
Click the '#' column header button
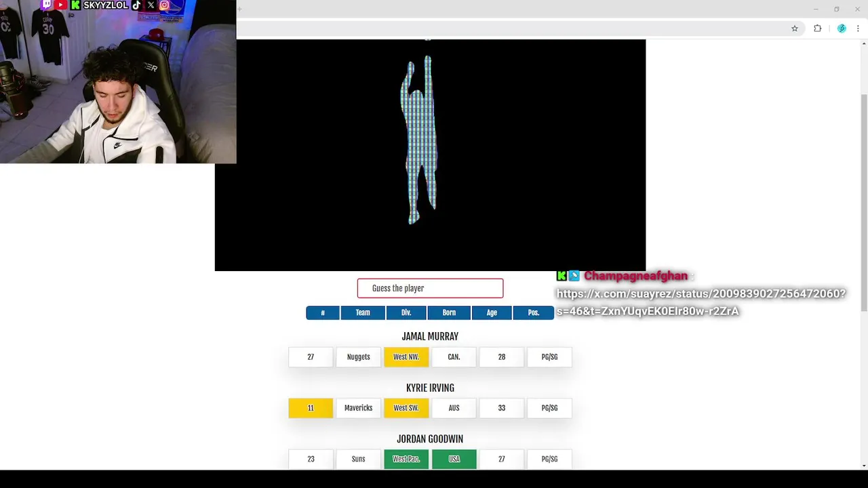(x=323, y=312)
